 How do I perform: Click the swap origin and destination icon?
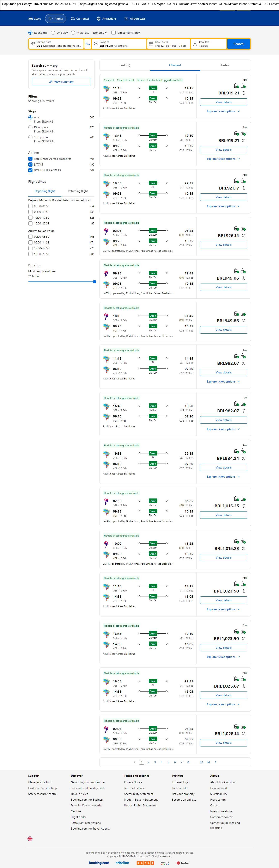coord(88,44)
